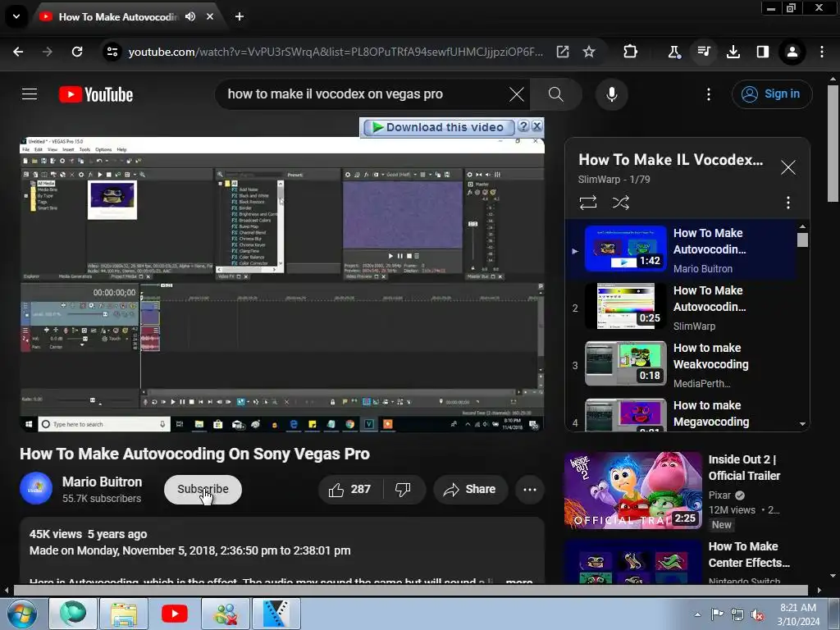This screenshot has height=630, width=840.
Task: Open Windows Start menu
Action: pyautogui.click(x=21, y=614)
